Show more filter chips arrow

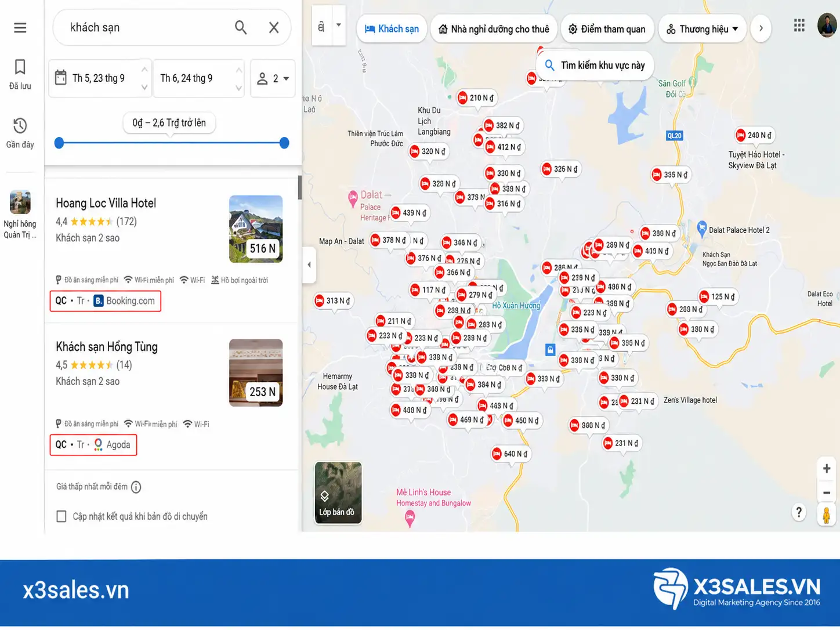point(761,28)
